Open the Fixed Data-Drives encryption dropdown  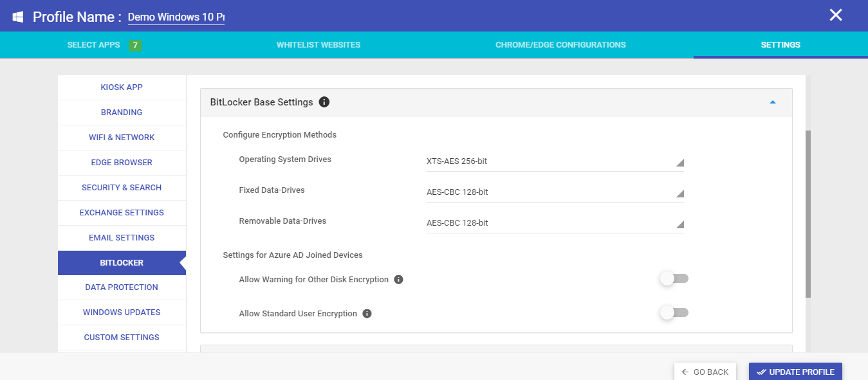pyautogui.click(x=555, y=192)
